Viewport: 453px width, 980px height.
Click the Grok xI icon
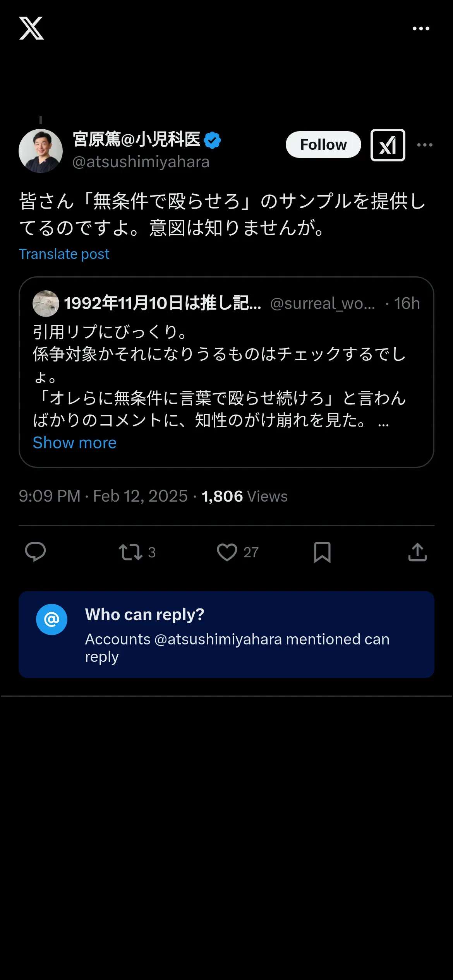[388, 145]
